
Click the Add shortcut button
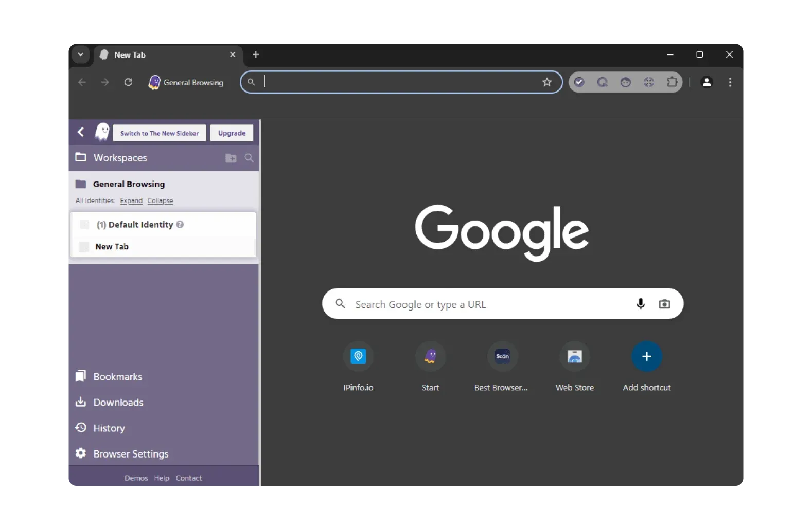pyautogui.click(x=647, y=367)
